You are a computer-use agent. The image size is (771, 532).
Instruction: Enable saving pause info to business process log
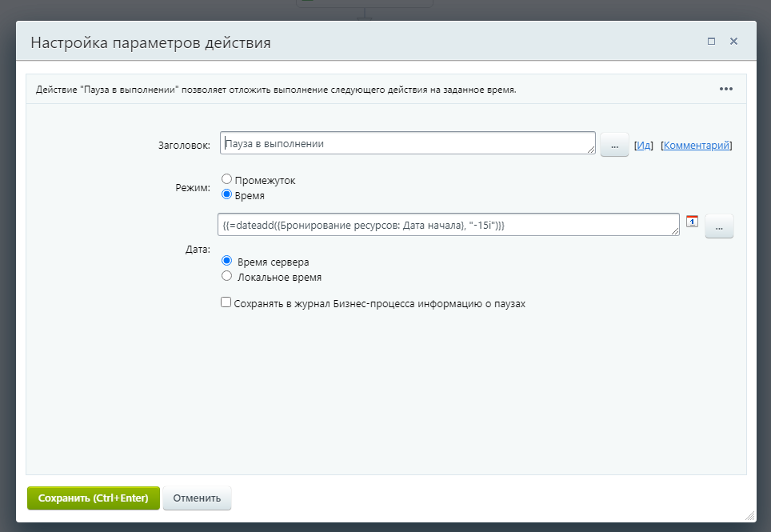226,303
